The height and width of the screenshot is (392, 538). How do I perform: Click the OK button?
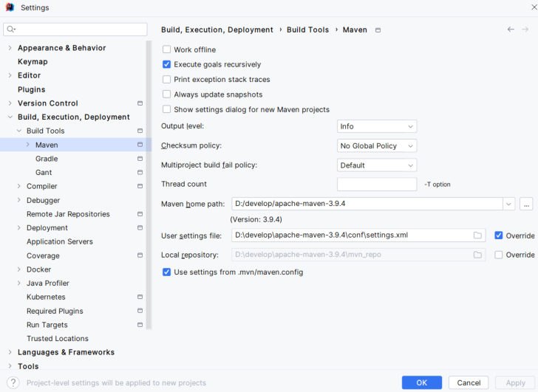[x=422, y=382]
